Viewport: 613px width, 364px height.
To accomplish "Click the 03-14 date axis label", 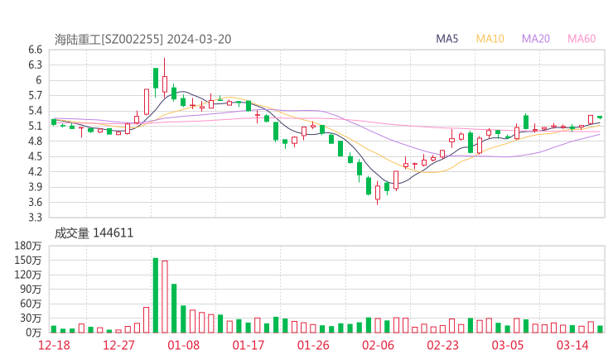I will pyautogui.click(x=572, y=345).
